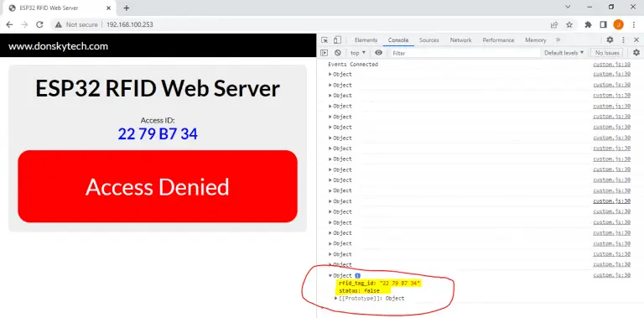This screenshot has width=644, height=318.
Task: Click the www.donskytech.com header text
Action: [x=58, y=46]
